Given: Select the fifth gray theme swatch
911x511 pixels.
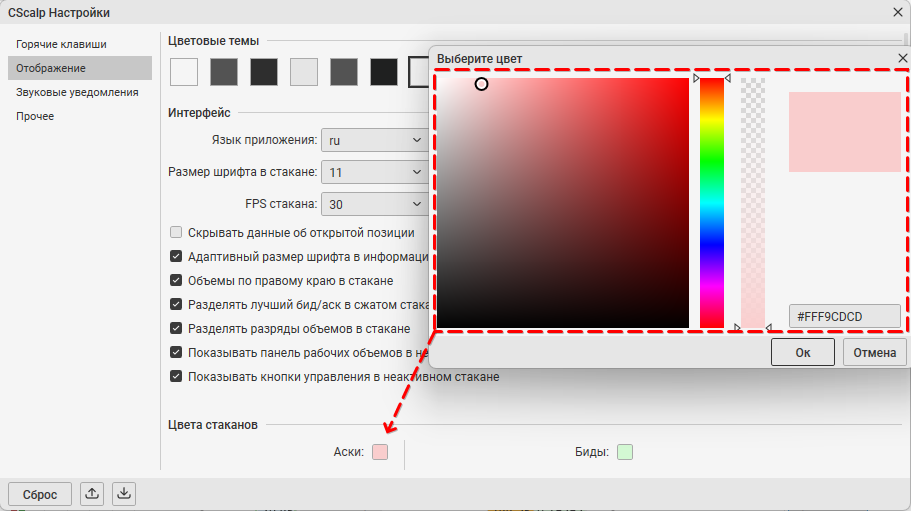Looking at the screenshot, I should click(x=344, y=72).
